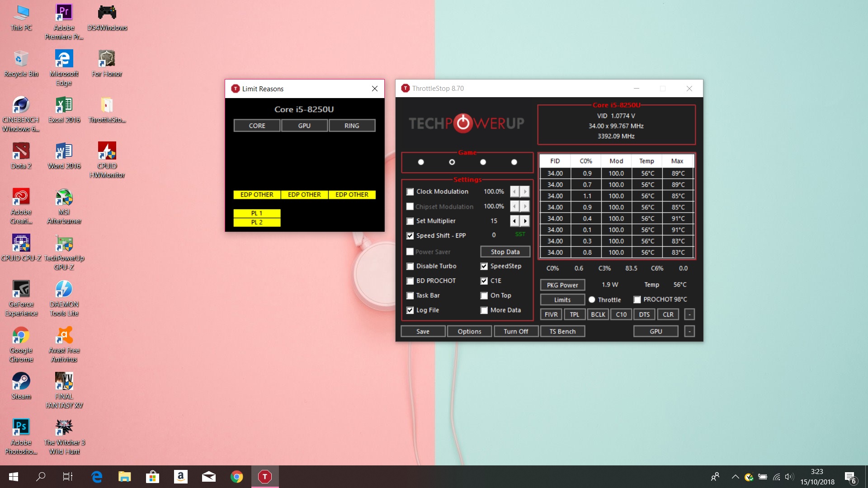
Task: Increase Set Multiplier with the right arrow
Action: (x=525, y=221)
